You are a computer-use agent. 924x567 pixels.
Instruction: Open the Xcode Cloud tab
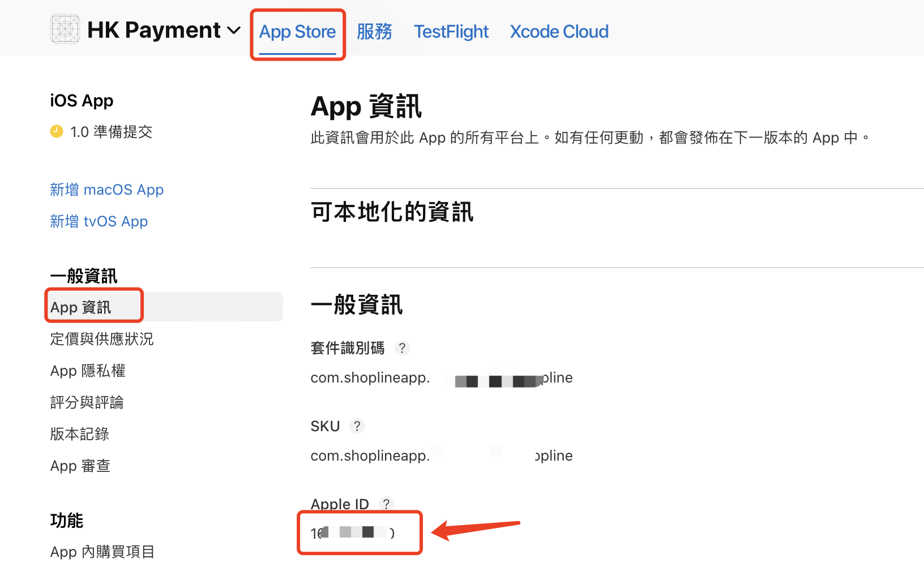(x=559, y=32)
